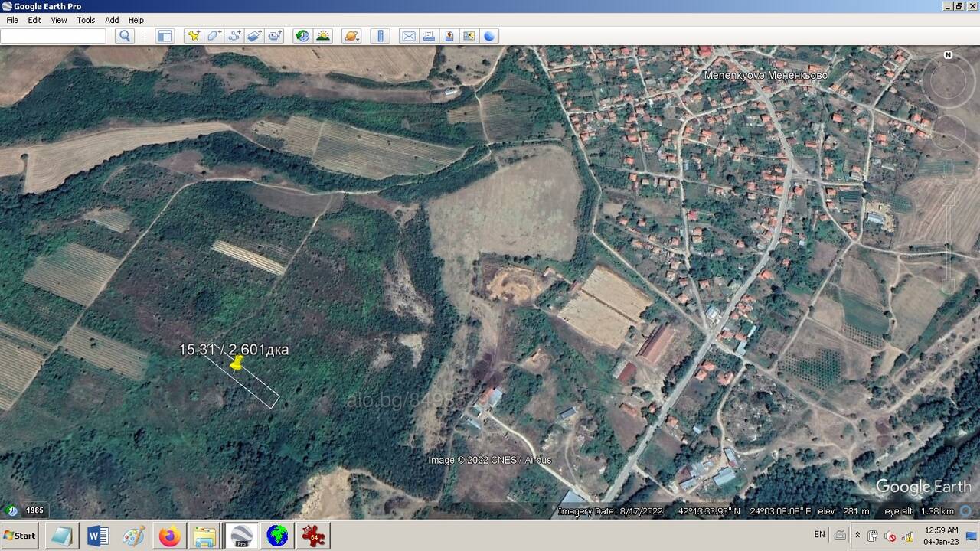
Task: Open the Tools menu
Action: [86, 20]
